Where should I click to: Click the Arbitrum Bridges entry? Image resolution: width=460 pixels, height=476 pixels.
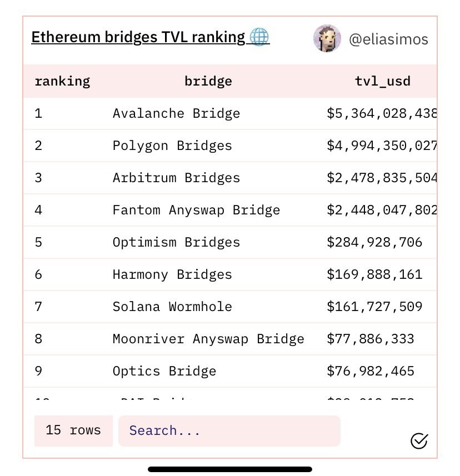point(177,178)
